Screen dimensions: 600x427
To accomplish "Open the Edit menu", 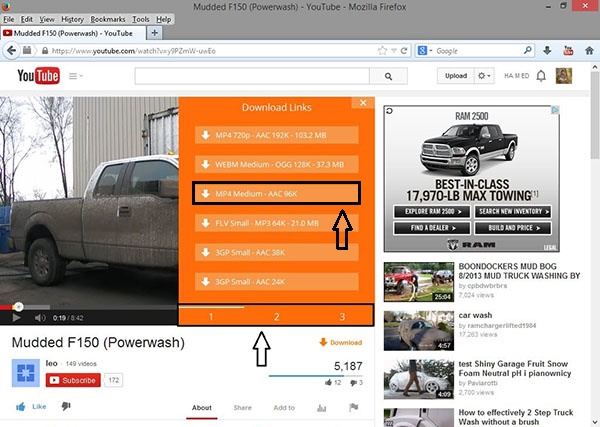I will (x=26, y=19).
